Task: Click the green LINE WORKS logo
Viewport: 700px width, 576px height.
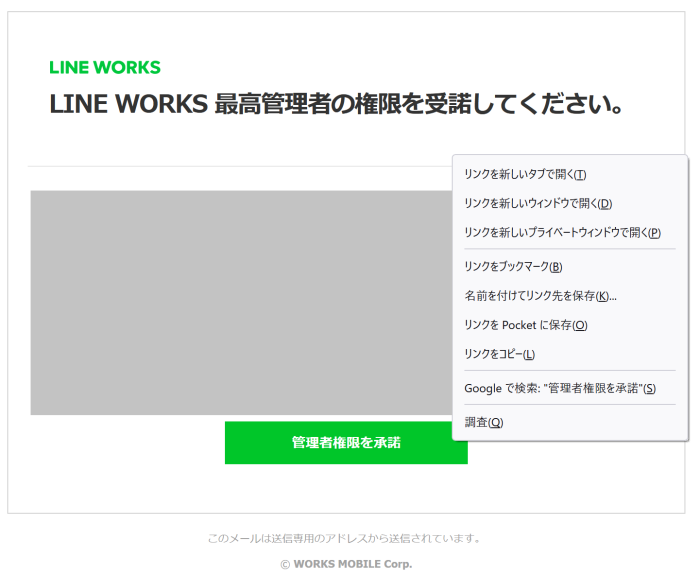Action: (x=105, y=67)
